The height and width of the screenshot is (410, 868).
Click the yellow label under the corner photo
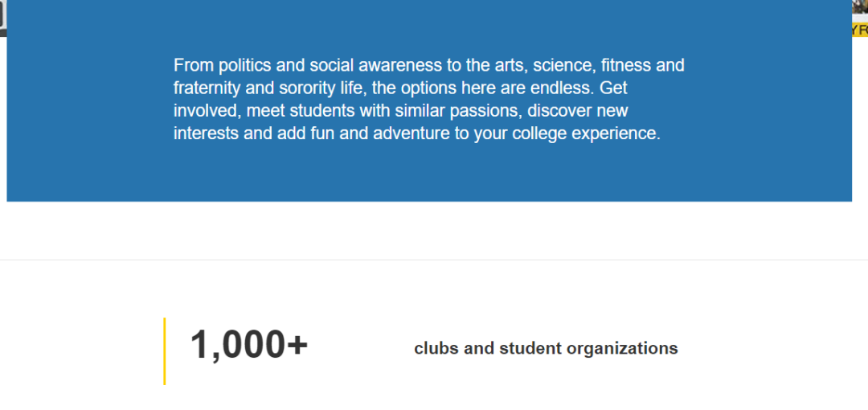[860, 30]
